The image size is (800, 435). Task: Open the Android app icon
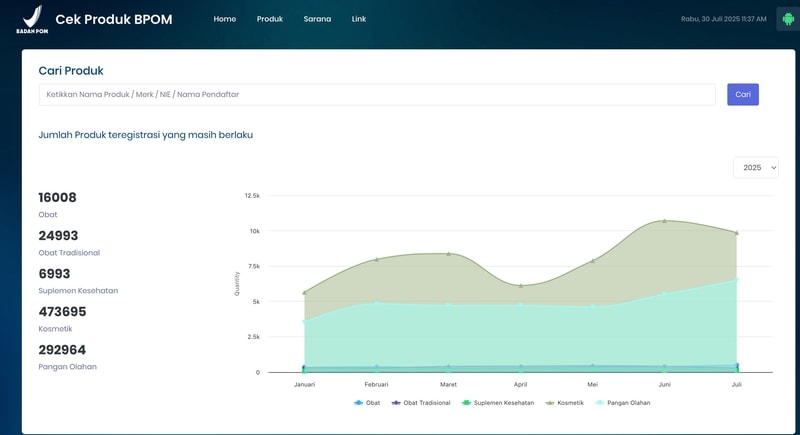pos(788,19)
